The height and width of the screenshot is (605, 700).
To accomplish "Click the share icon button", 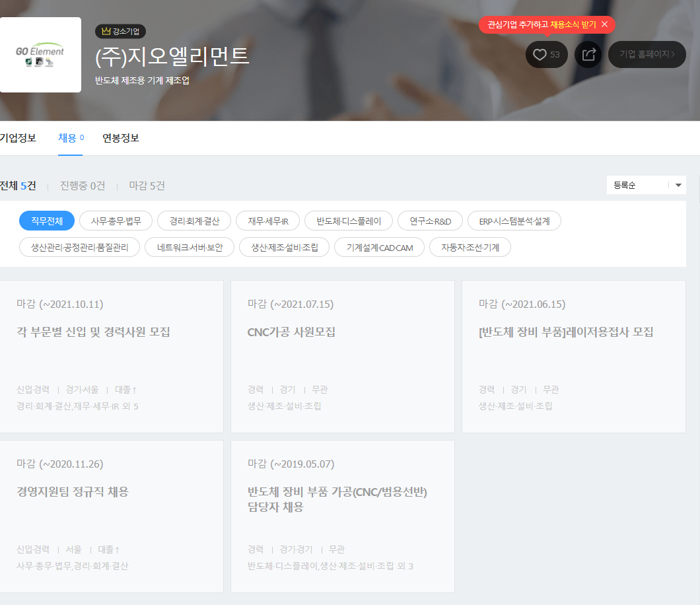I will [588, 54].
